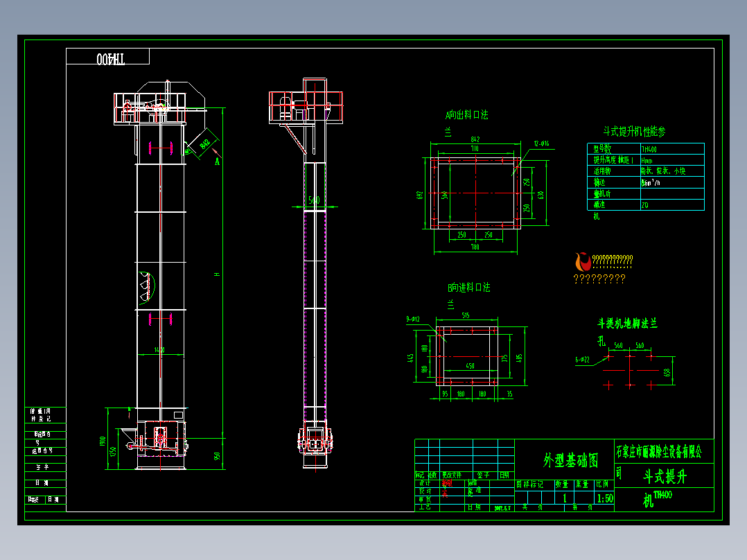Select the 710 dimension on outlet flange
The height and width of the screenshot is (560, 747).
[x=475, y=149]
